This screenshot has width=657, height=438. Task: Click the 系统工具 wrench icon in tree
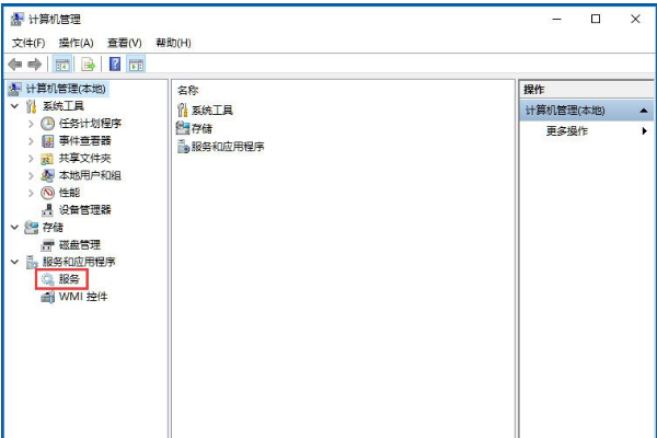pos(31,106)
